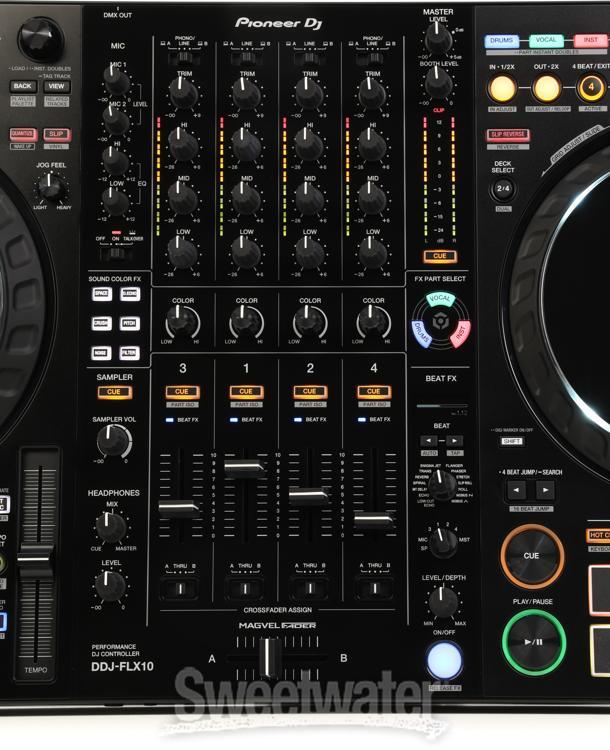Touch the BOOTH LEVEL knob
This screenshot has width=610, height=750.
pyautogui.click(x=439, y=83)
